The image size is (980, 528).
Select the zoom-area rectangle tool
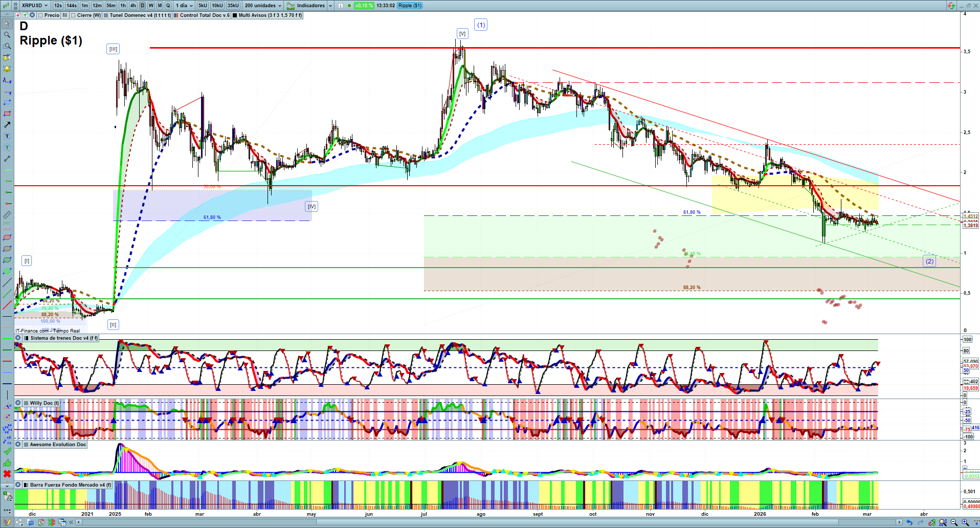tap(7, 46)
